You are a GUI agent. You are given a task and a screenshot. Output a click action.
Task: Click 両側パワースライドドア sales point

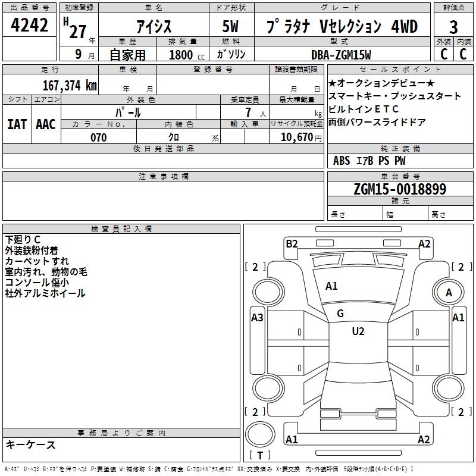coord(377,122)
